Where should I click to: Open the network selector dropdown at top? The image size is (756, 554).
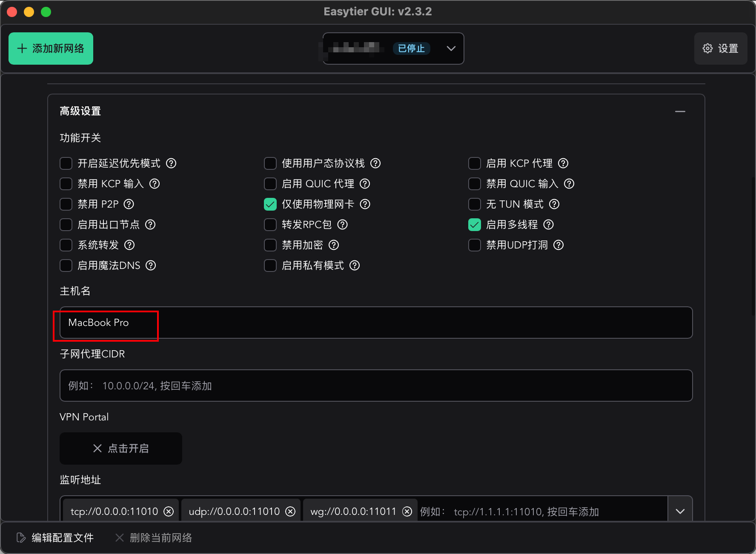pos(451,49)
